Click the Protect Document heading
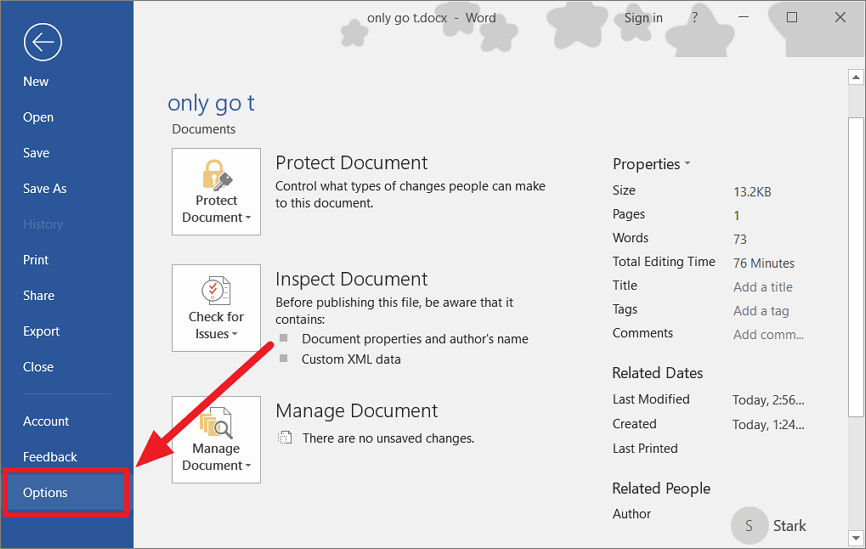The image size is (866, 549). tap(351, 163)
